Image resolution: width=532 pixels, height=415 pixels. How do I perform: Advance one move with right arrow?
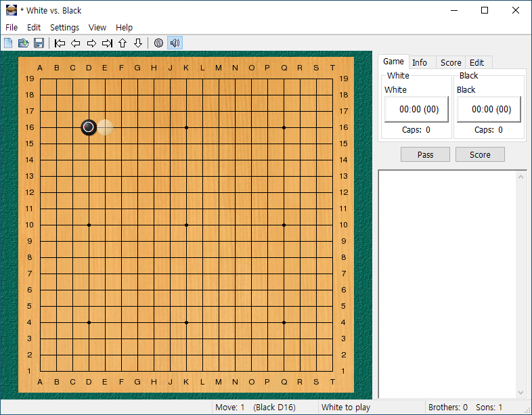[x=91, y=43]
